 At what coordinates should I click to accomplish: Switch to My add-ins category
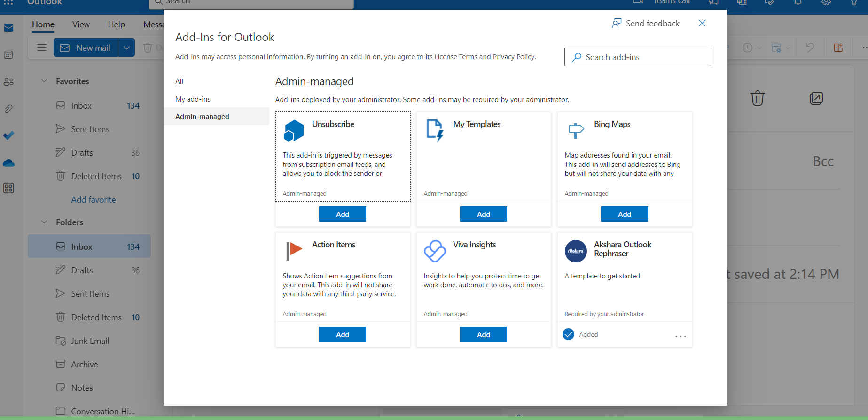click(x=193, y=99)
